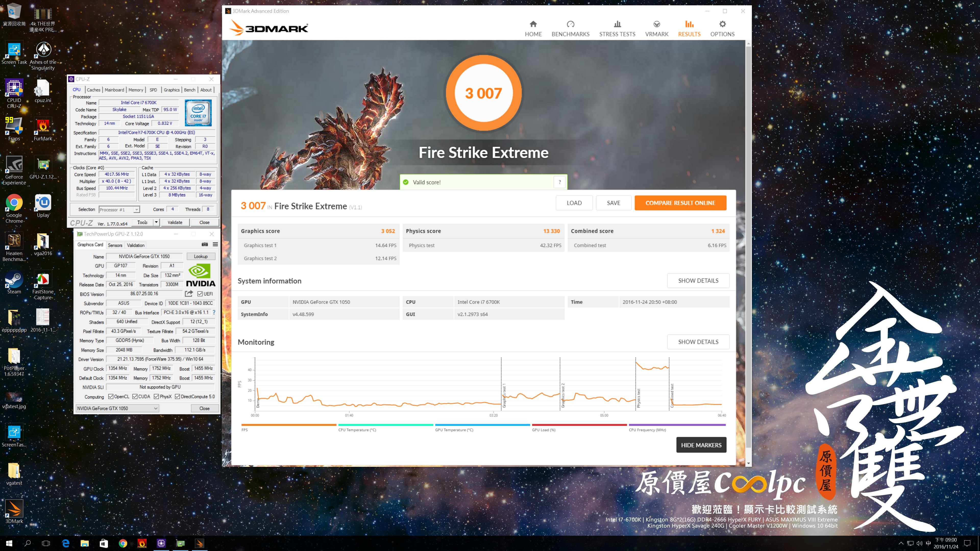Click the Lookup button in GPU-Z
This screenshot has width=980, height=551.
(201, 256)
